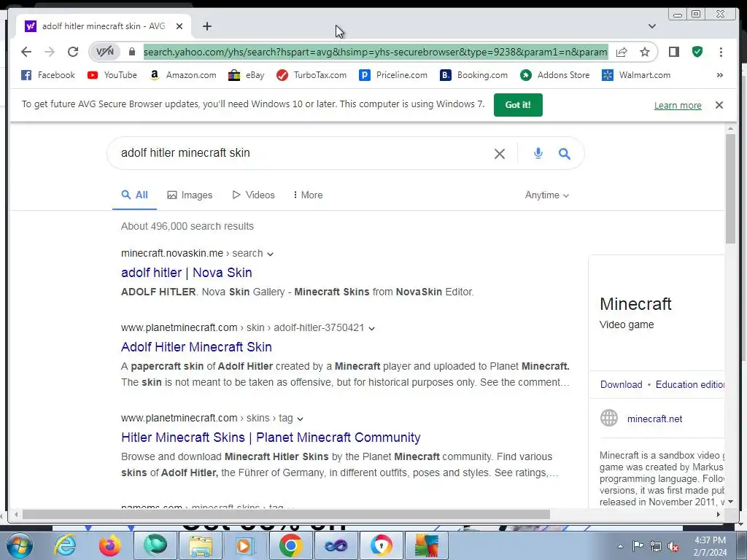
Task: Open the Priceline.com bookmark
Action: click(393, 75)
